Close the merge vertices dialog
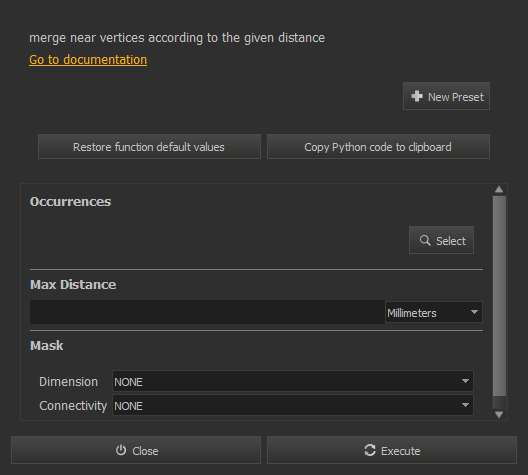528x475 pixels. pos(136,450)
